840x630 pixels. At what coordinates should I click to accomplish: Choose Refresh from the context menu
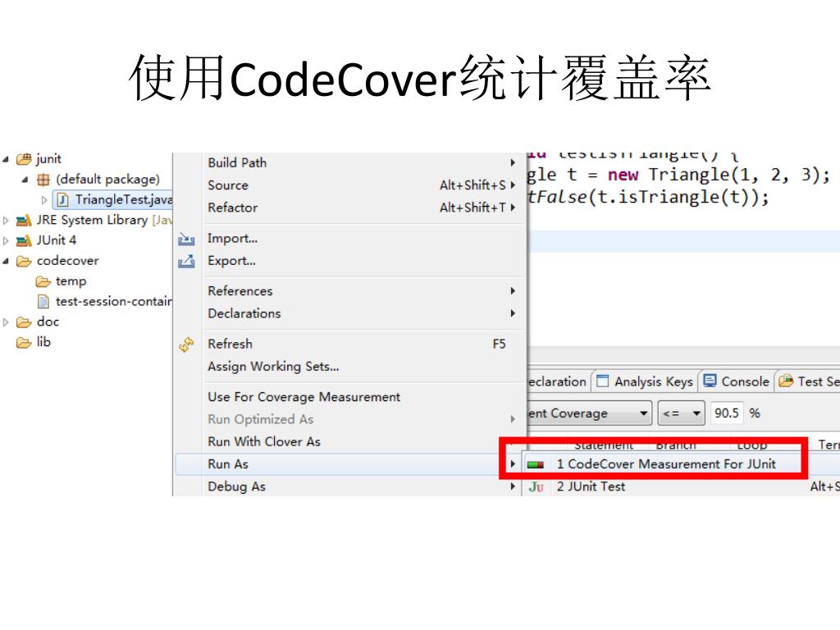[x=351, y=344]
